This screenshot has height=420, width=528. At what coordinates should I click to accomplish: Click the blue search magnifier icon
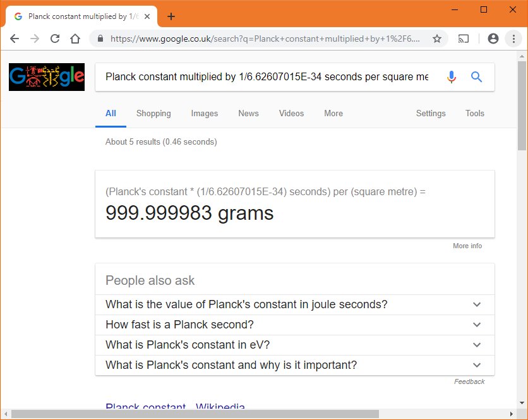pos(476,77)
